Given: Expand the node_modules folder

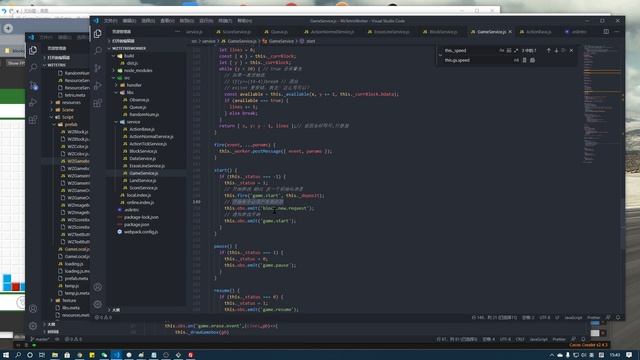Looking at the screenshot, I should pos(138,70).
